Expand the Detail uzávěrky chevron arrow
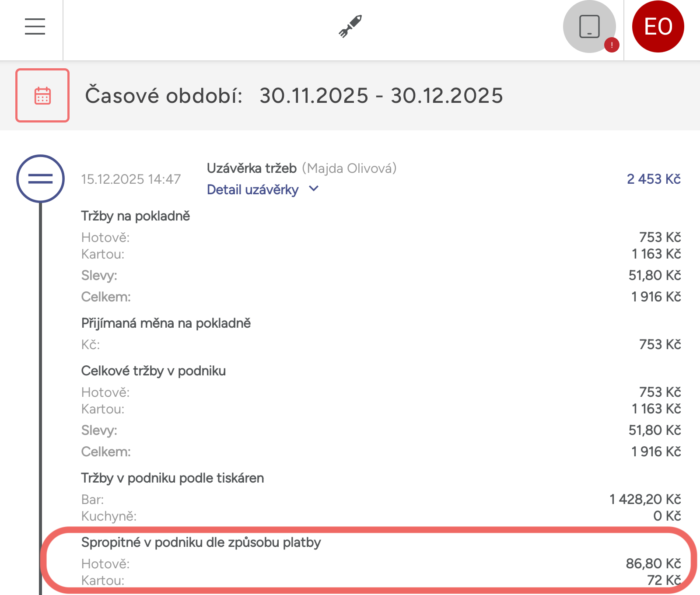This screenshot has width=700, height=595. 314,189
